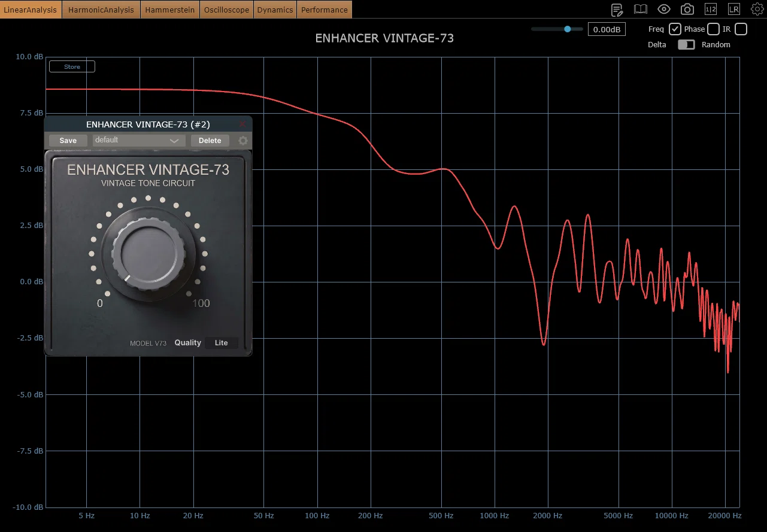Image resolution: width=767 pixels, height=532 pixels.
Task: Open settings gear in top bar
Action: click(757, 9)
